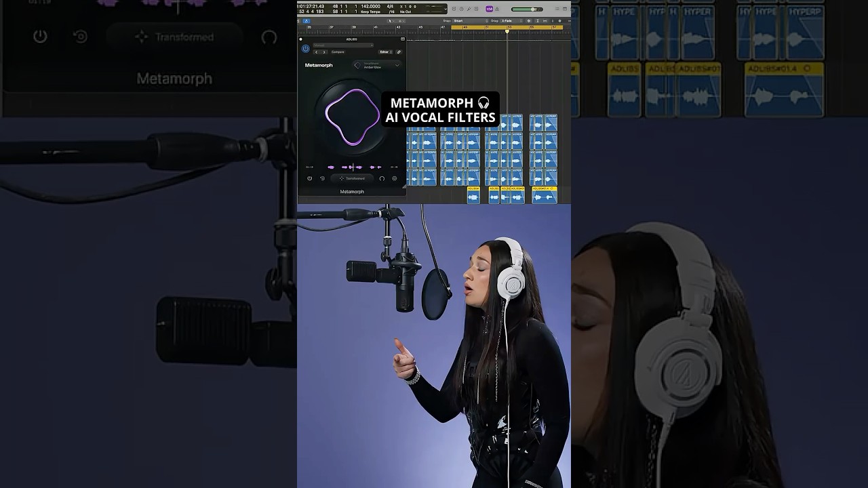Image resolution: width=868 pixels, height=488 pixels.
Task: Open the Manual preset dropdown in plugin header
Action: coord(343,45)
